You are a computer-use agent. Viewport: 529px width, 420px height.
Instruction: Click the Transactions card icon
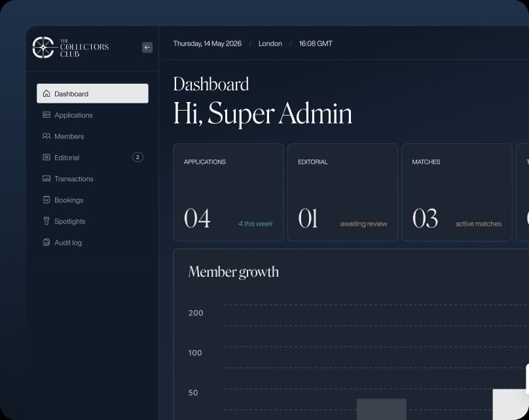click(x=46, y=179)
